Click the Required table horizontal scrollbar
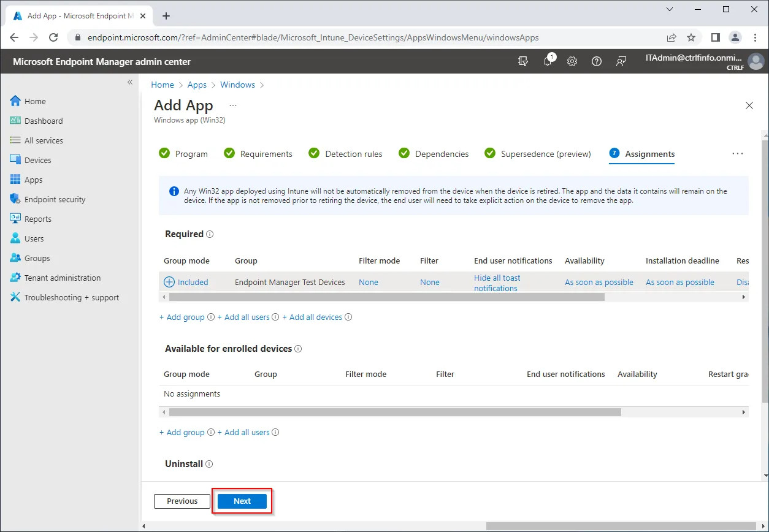The image size is (769, 532). point(387,297)
